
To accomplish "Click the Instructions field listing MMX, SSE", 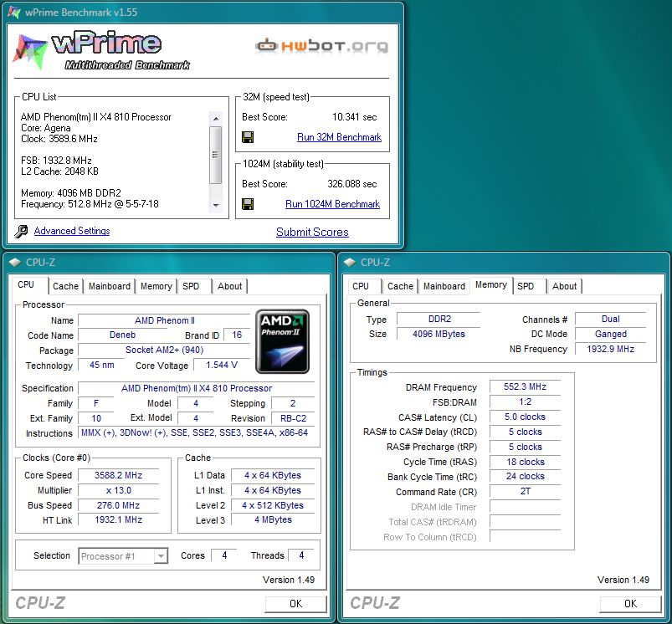I will tap(195, 433).
